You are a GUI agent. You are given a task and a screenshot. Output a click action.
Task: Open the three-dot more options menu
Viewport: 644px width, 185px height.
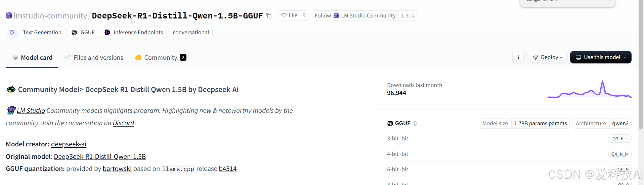point(518,57)
